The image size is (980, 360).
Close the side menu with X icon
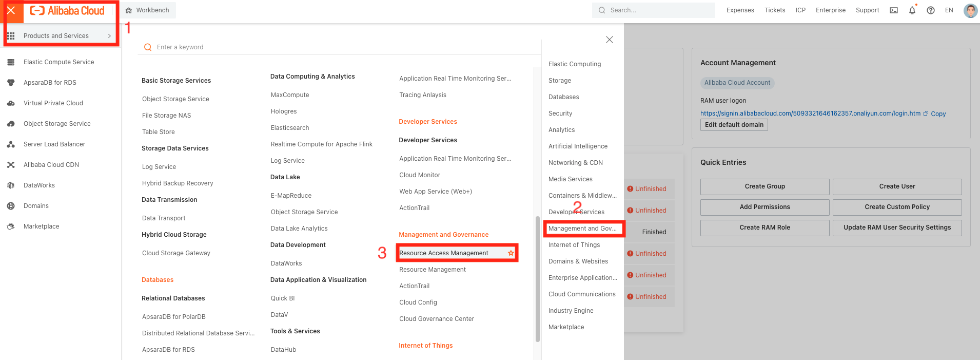(x=11, y=10)
